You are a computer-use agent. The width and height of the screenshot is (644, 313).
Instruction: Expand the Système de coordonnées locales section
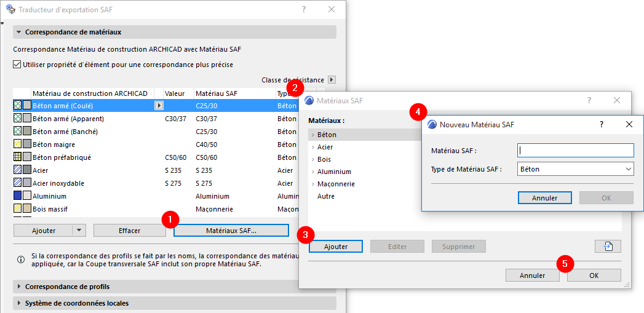(x=19, y=303)
